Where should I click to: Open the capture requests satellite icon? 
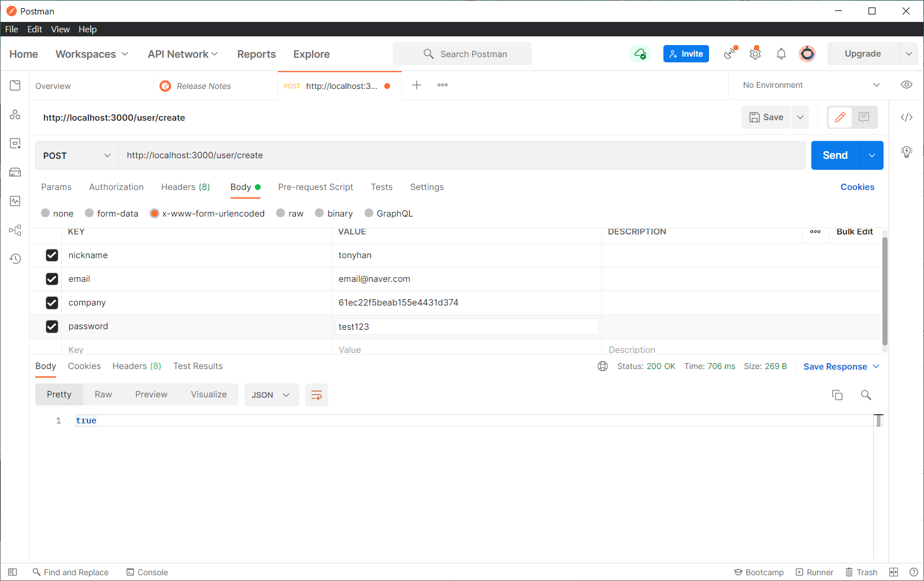(730, 54)
